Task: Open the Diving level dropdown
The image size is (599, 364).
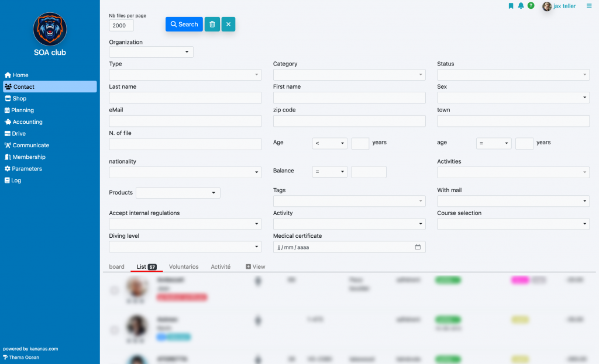Action: (x=185, y=247)
